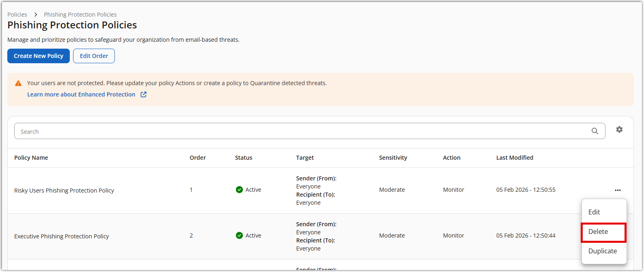Choose Delete in the policy context menu
The height and width of the screenshot is (272, 644).
[x=598, y=231]
